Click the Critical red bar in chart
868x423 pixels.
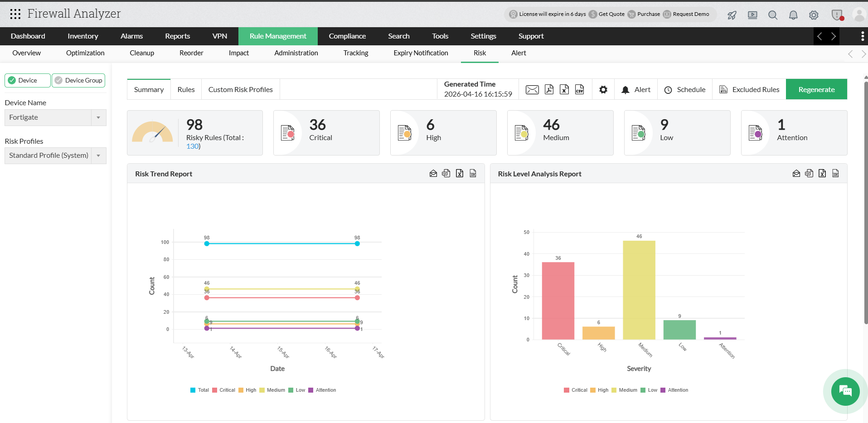point(558,301)
